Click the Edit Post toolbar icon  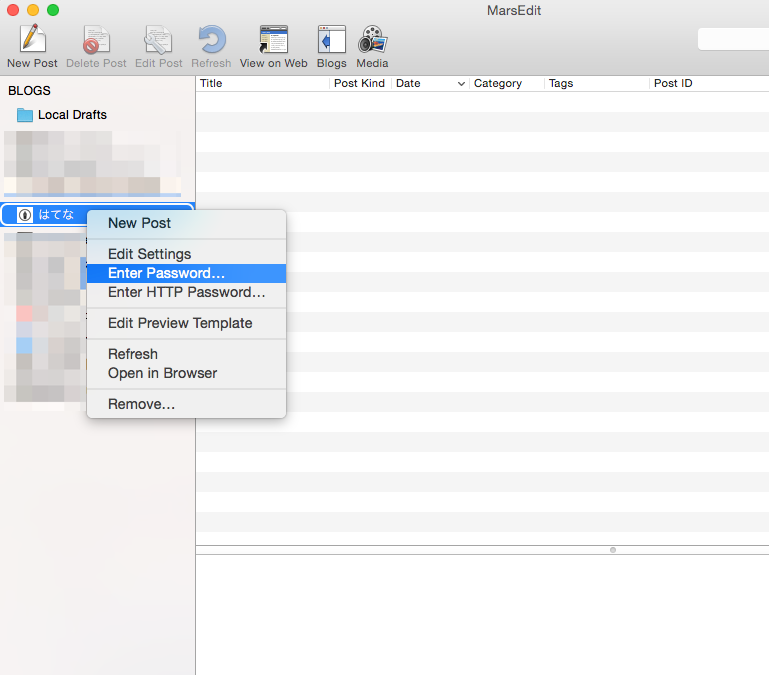tap(158, 39)
